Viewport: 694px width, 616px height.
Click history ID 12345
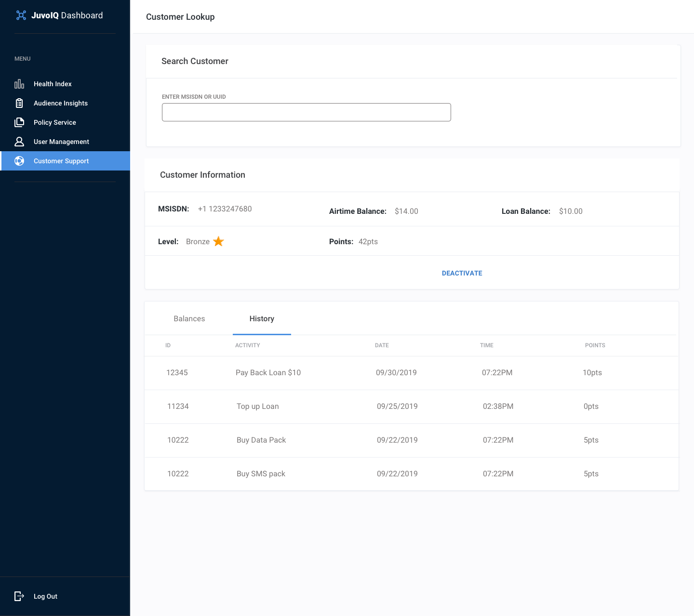(x=177, y=373)
